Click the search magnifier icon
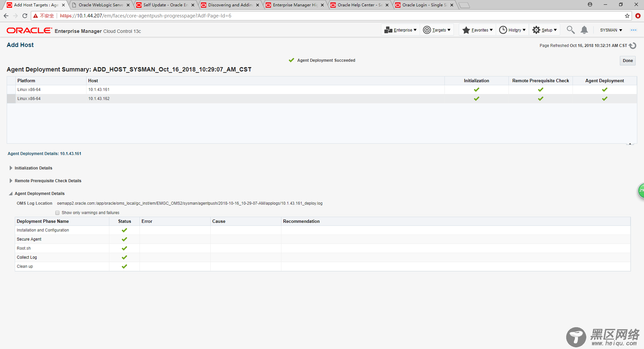Screen dimensions: 644x349 (571, 30)
